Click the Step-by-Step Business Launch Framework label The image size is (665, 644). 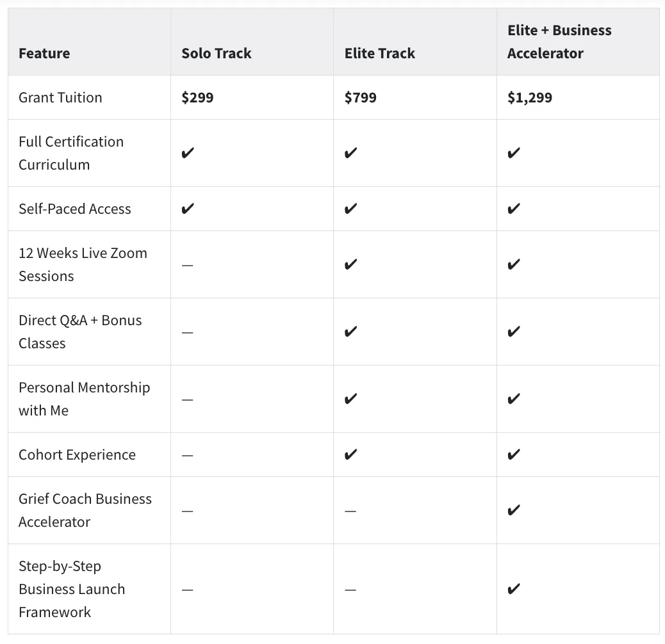click(71, 589)
